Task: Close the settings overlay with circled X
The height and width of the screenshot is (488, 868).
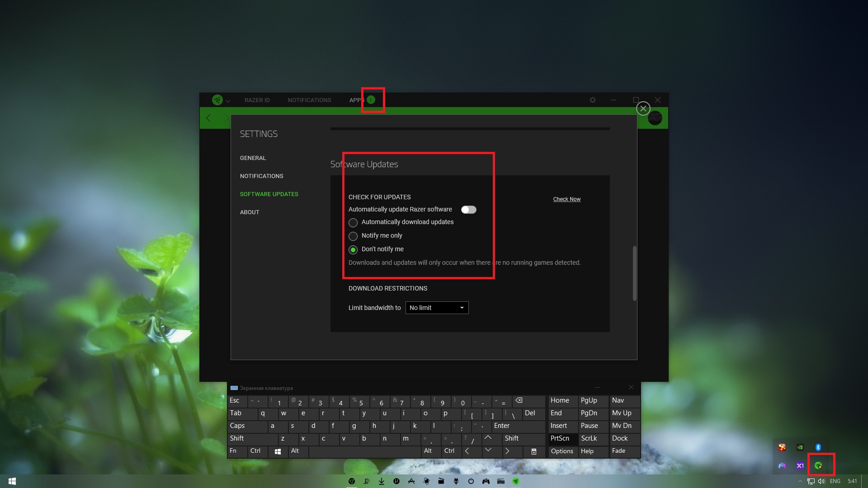Action: [x=643, y=108]
